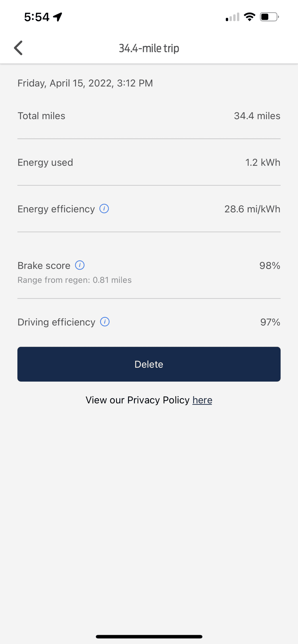Viewport: 298px width, 644px height.
Task: Tap 'Range from regen: 0.81 miles' text
Action: point(75,280)
